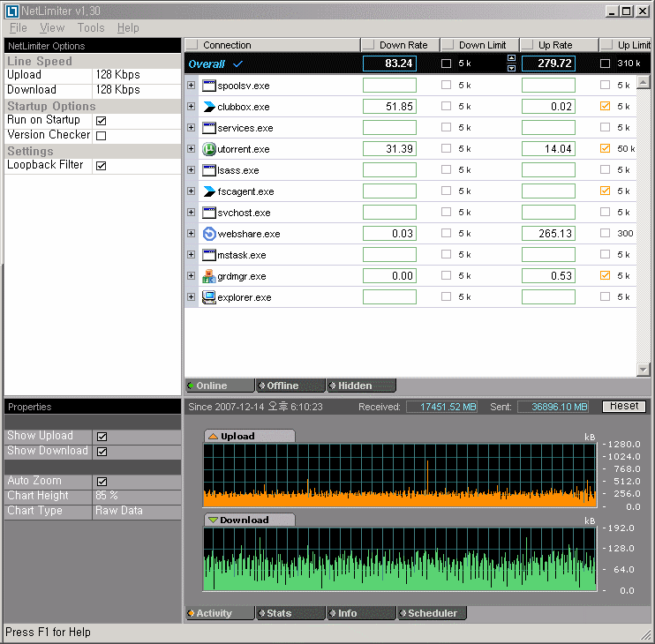
Task: Expand the explorer.exe row
Action: (191, 296)
